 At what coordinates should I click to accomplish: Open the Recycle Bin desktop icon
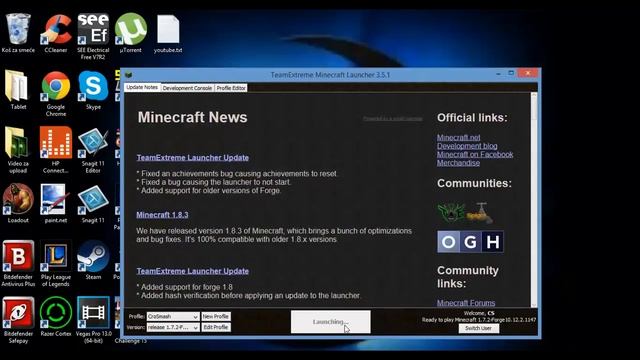point(18,33)
